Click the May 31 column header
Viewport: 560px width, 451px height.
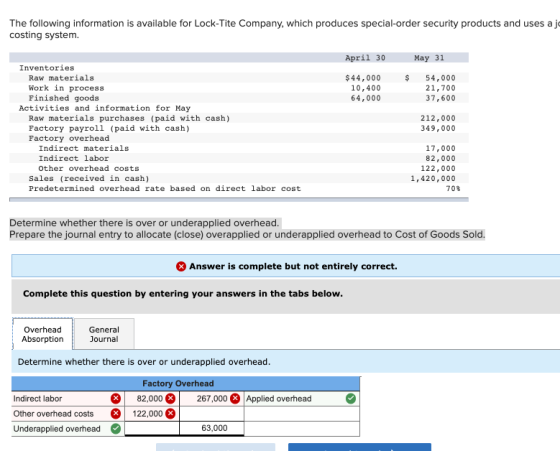pyautogui.click(x=429, y=58)
